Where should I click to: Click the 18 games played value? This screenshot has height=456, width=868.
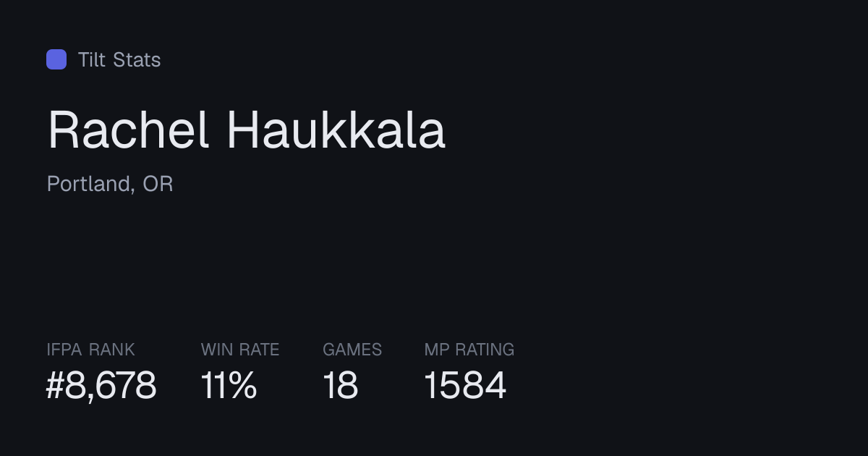(341, 385)
